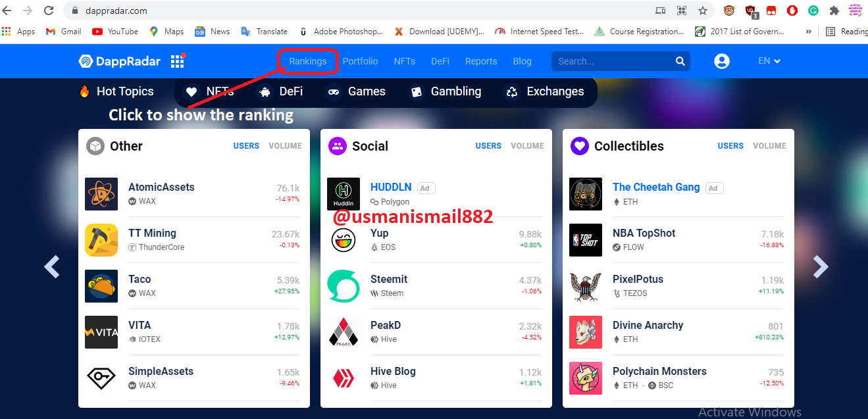
Task: Open the Rankings menu item
Action: coord(308,61)
